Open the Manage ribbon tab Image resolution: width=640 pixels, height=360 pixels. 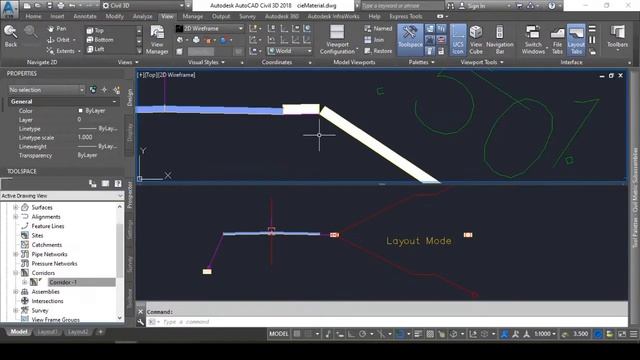(193, 17)
